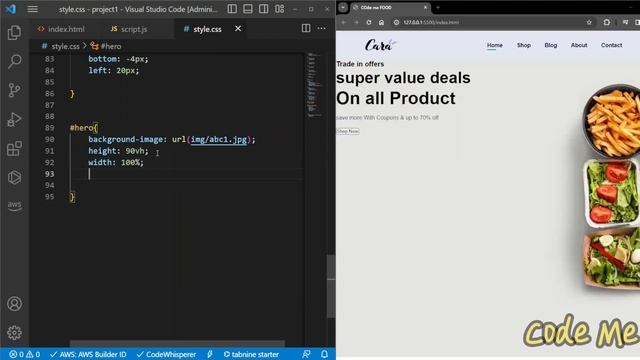This screenshot has height=360, width=640.
Task: Place the cursor on 'height: 90vh;' line
Action: (118, 151)
